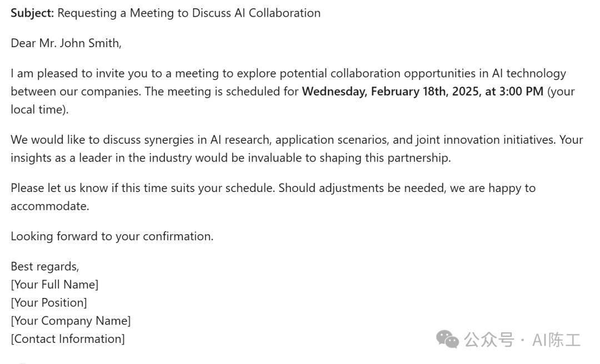Select the [Your Full Name] placeholder
The width and height of the screenshot is (600, 364).
point(54,285)
